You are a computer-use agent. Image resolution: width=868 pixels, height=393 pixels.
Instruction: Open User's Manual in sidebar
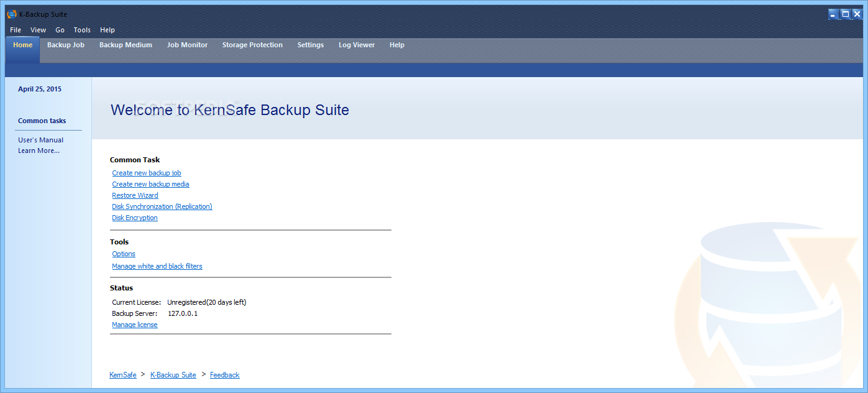pos(40,140)
